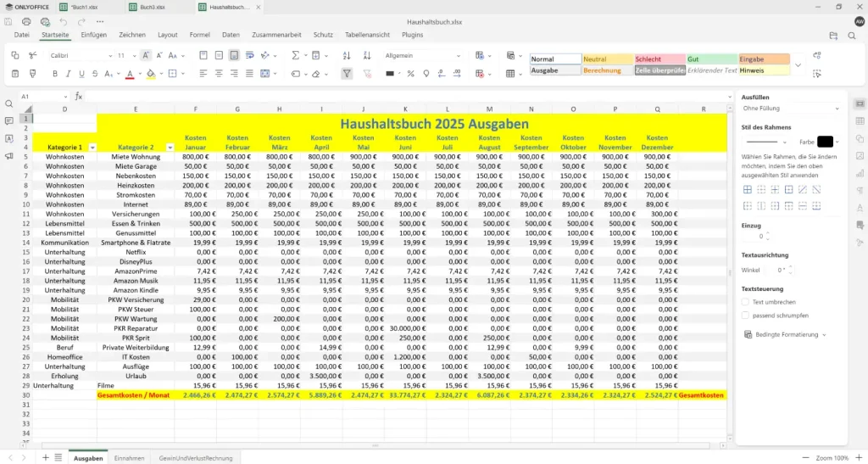Select the cell Miete Wohnung
This screenshot has width=868, height=464.
[136, 157]
